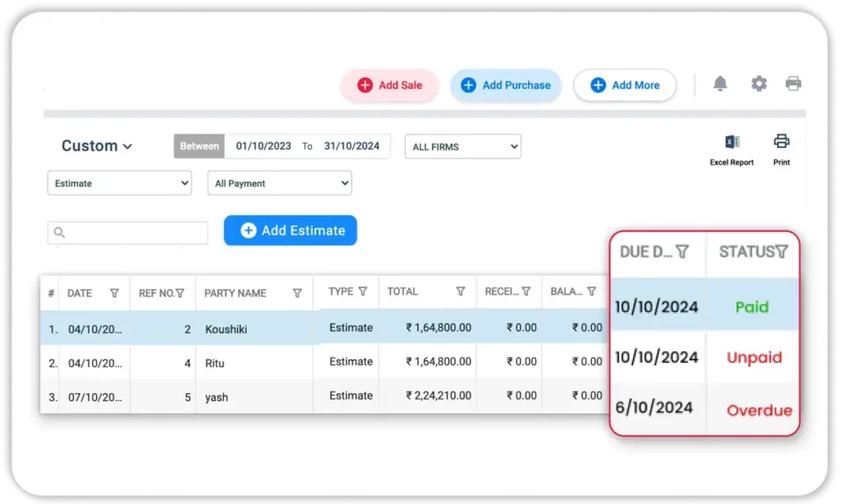Click the Add Purchase button

coord(506,85)
